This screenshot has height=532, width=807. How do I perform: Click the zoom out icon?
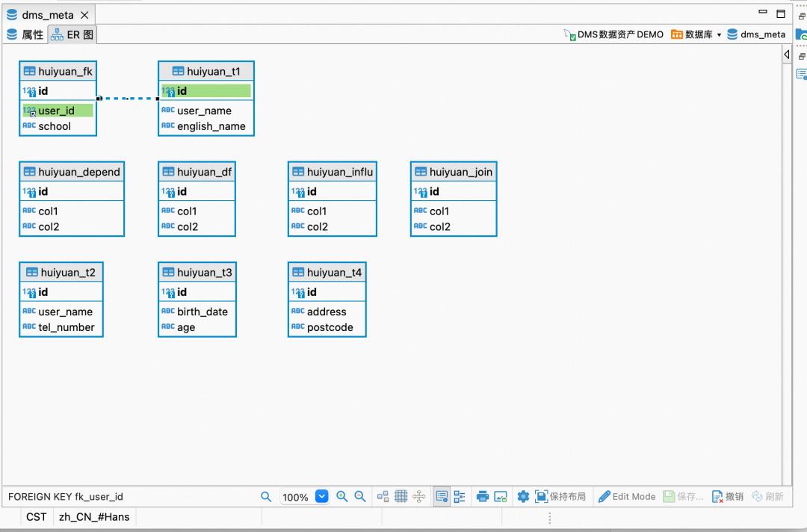[x=359, y=496]
